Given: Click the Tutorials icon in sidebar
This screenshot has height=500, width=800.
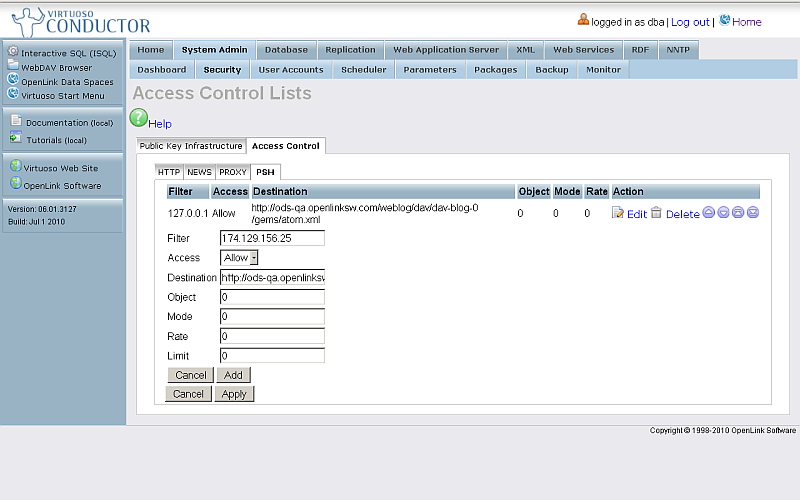Looking at the screenshot, I should (16, 138).
